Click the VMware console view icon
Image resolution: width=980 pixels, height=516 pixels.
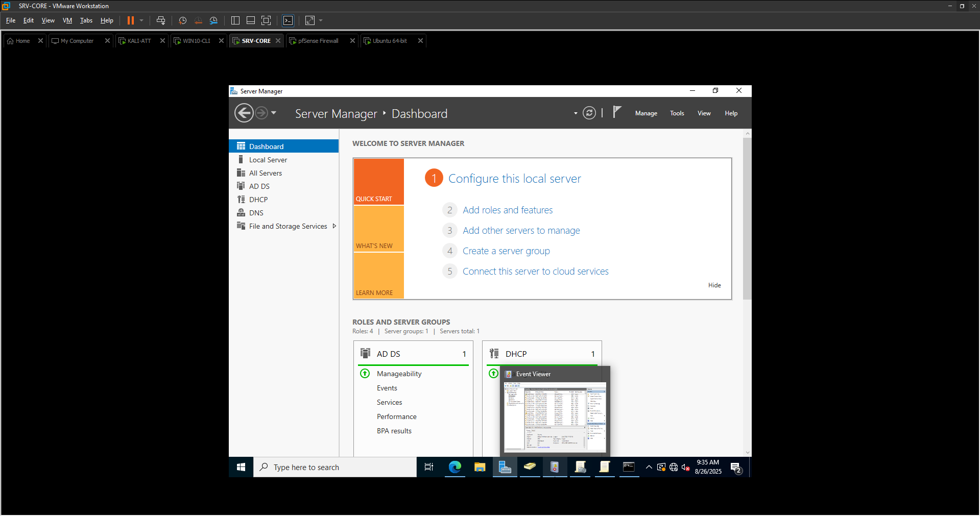(x=288, y=20)
